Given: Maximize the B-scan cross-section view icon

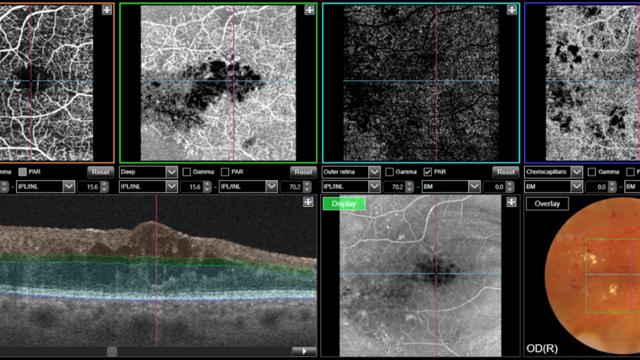Looking at the screenshot, I should point(308,202).
